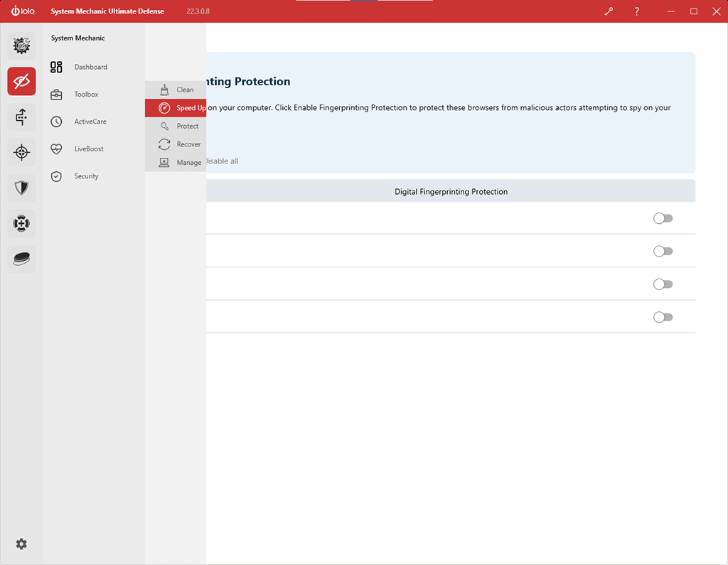Viewport: 728px width, 565px height.
Task: Select the disk eraser module icon
Action: 21,259
